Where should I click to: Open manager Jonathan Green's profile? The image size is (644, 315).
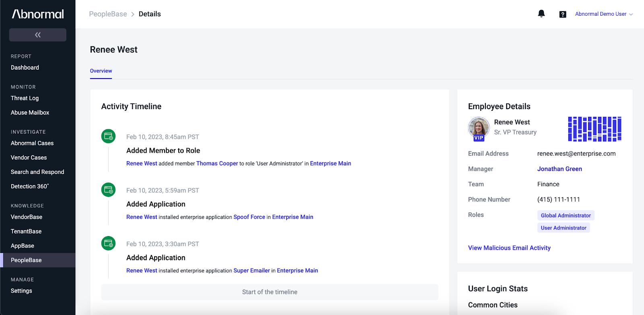(559, 169)
